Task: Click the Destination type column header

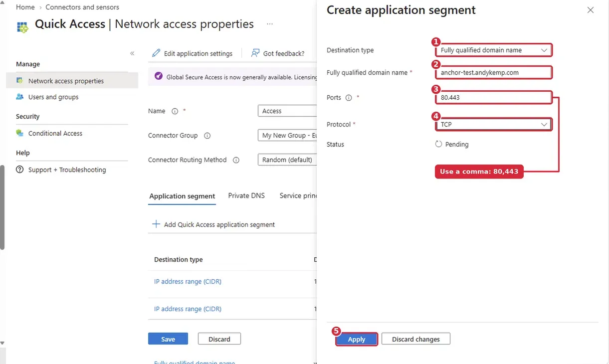Action: [x=179, y=259]
